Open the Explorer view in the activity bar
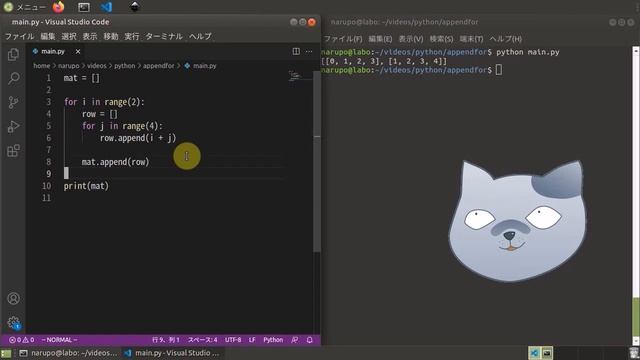The width and height of the screenshot is (640, 360). tap(13, 54)
